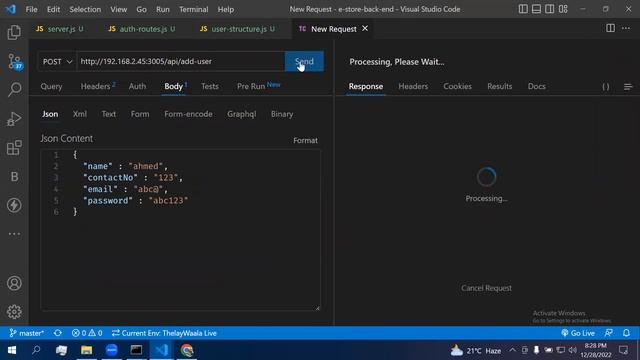Switch to the Results tab
Viewport: 640px width, 360px height.
500,87
